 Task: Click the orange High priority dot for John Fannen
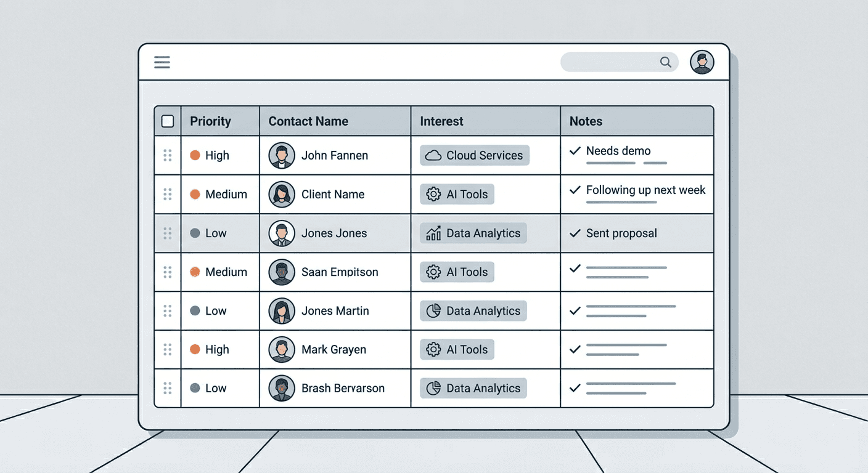(196, 155)
